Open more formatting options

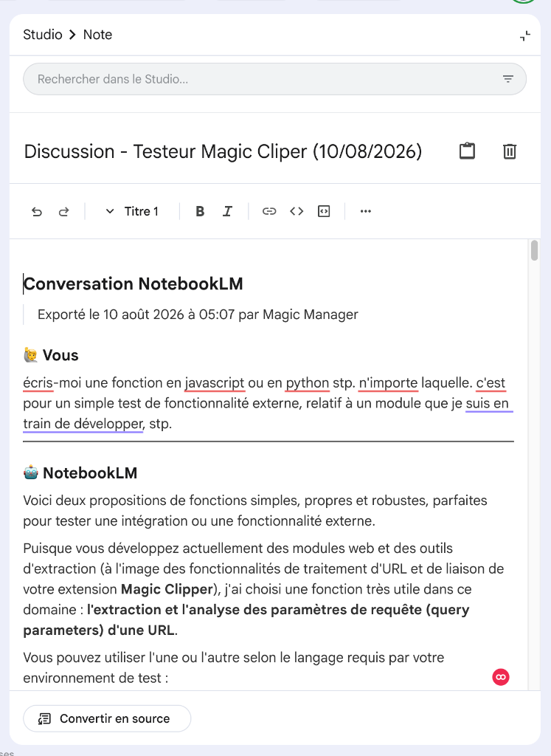(x=366, y=211)
